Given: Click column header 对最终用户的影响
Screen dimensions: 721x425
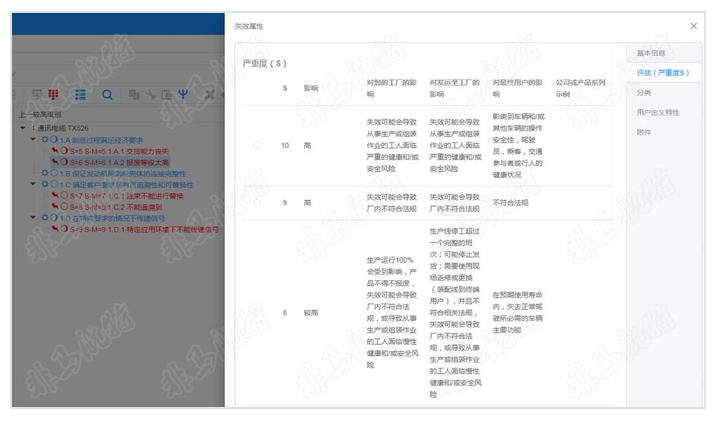Looking at the screenshot, I should 517,88.
